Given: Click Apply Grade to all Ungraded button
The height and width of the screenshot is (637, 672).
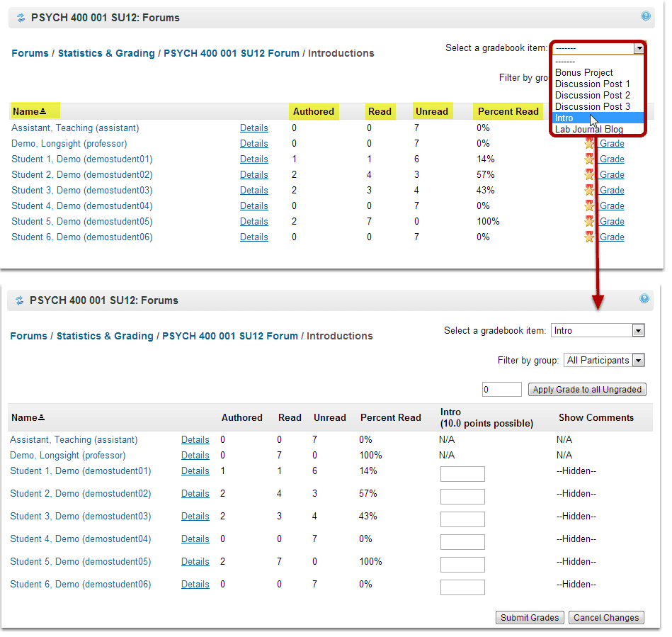Looking at the screenshot, I should (x=587, y=390).
